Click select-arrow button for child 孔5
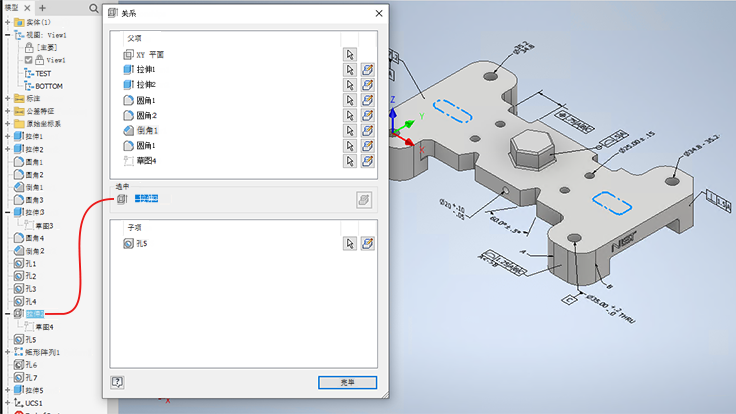 [x=350, y=243]
